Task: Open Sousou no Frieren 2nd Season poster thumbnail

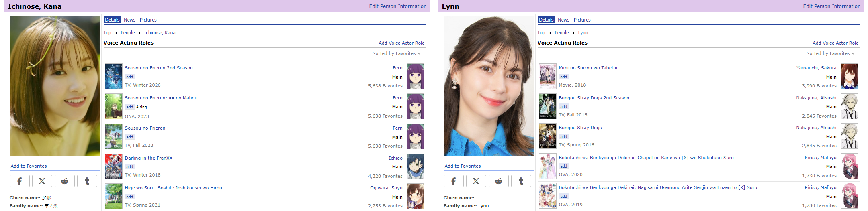Action: click(x=113, y=76)
